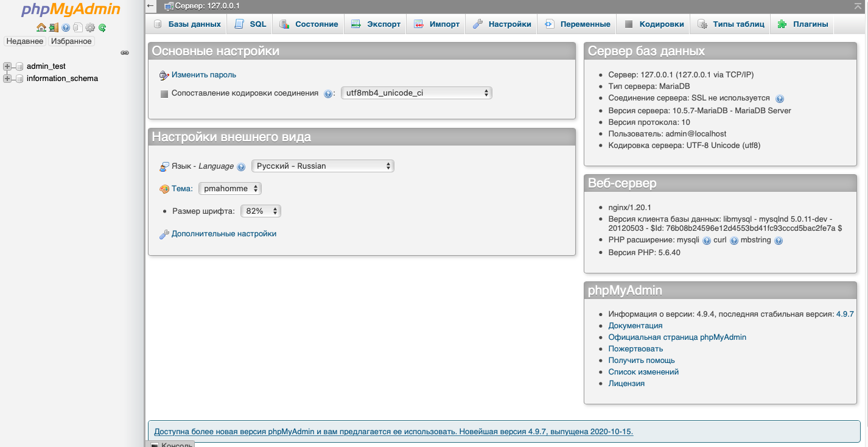Open the font size dropdown showing 82%
Image resolution: width=868 pixels, height=447 pixels.
coord(261,211)
